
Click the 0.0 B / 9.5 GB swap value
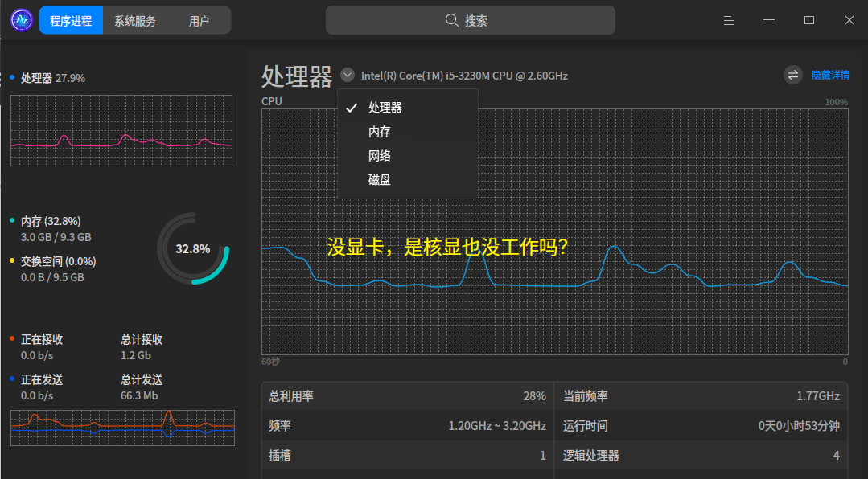[x=52, y=277]
